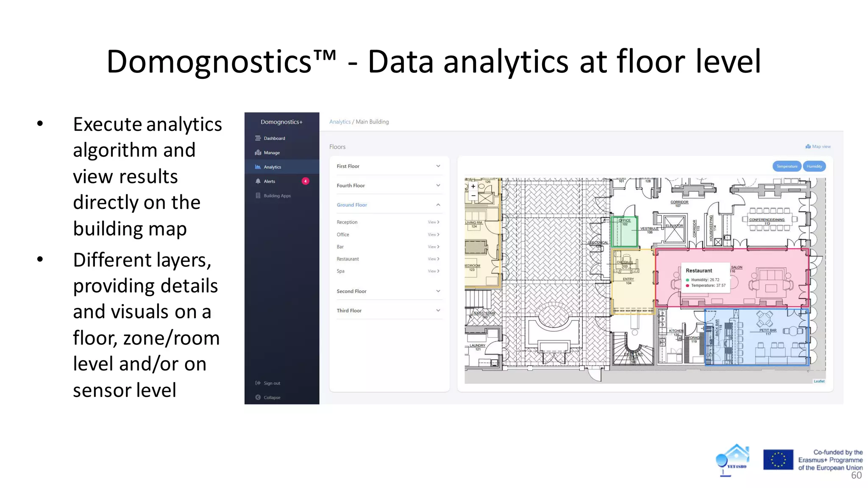The height and width of the screenshot is (488, 868).
Task: Select the Analytics chart icon
Action: 258,167
